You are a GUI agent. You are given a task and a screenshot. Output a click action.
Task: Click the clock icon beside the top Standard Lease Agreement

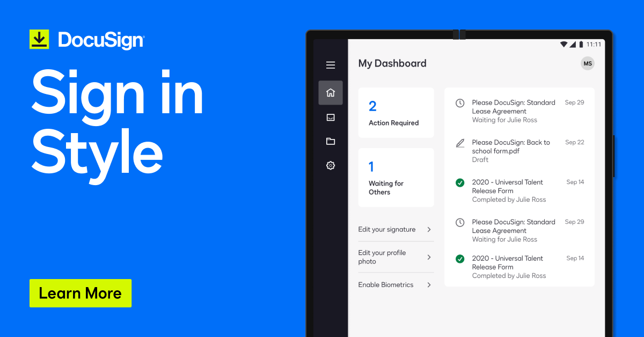(x=460, y=102)
